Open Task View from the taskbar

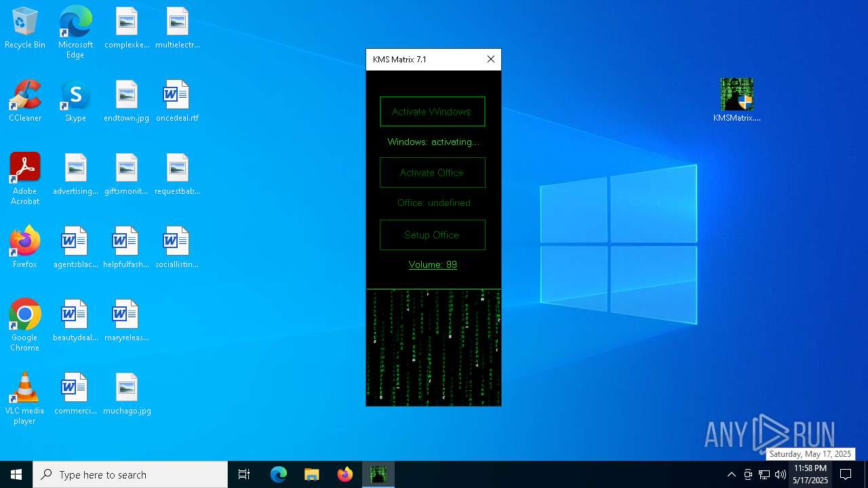(x=244, y=474)
